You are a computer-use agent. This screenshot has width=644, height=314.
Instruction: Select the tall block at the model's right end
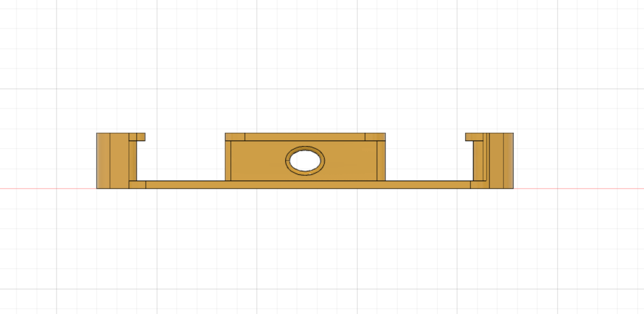[x=501, y=161]
